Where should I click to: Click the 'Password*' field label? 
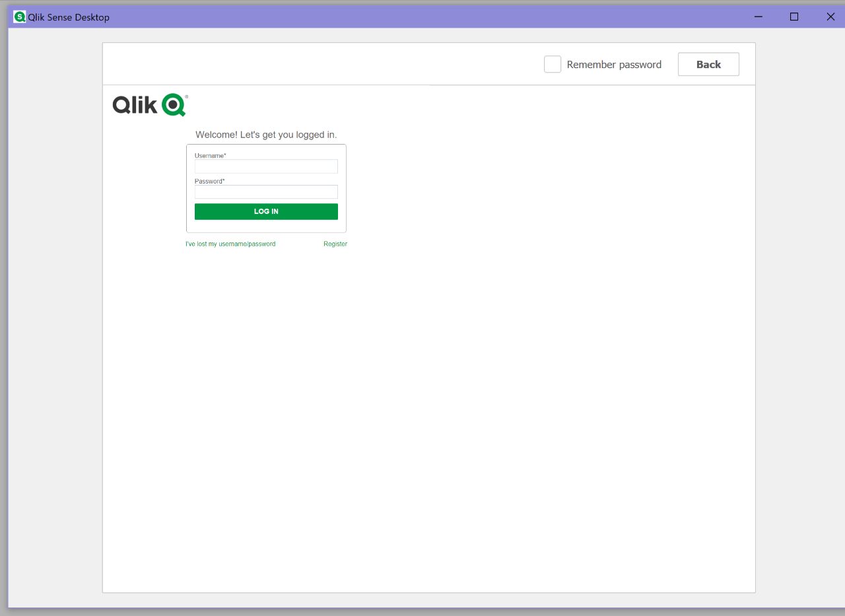210,181
